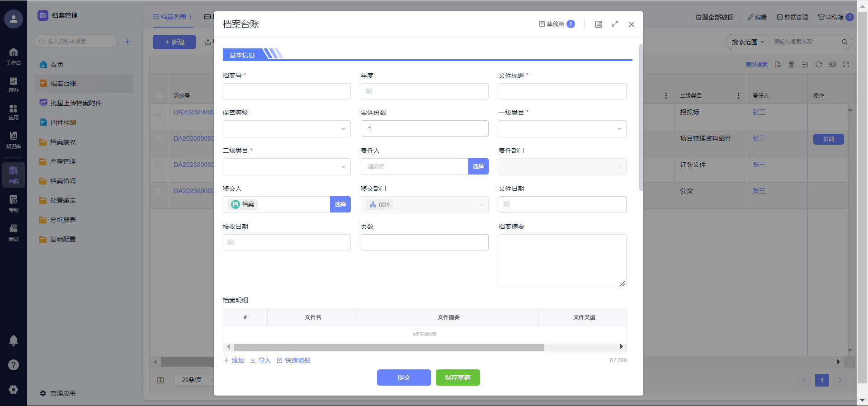This screenshot has height=406, width=868.
Task: Click the 档案明细 horizontal scrollbar
Action: (389, 347)
